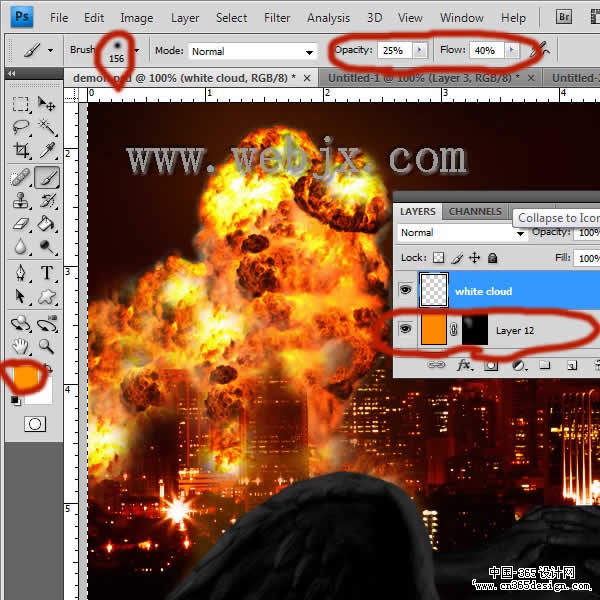Viewport: 600px width, 600px height.
Task: Select the Crop tool
Action: tap(20, 150)
